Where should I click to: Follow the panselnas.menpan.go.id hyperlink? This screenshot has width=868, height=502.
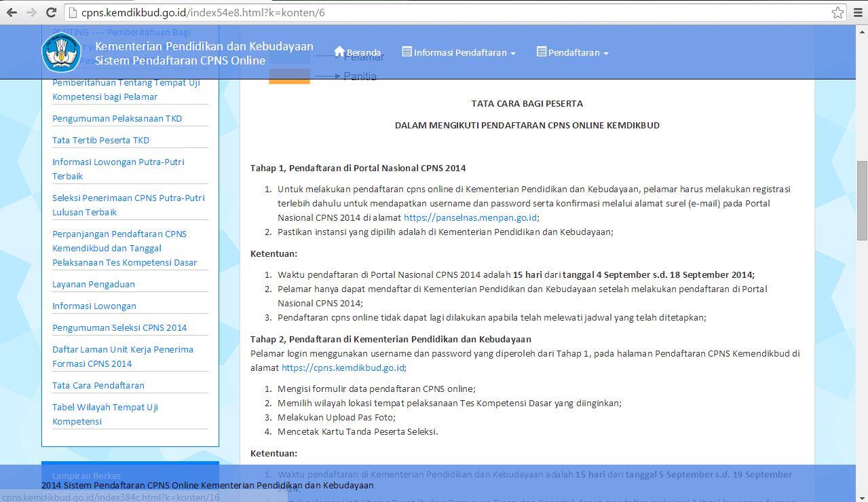tap(470, 217)
